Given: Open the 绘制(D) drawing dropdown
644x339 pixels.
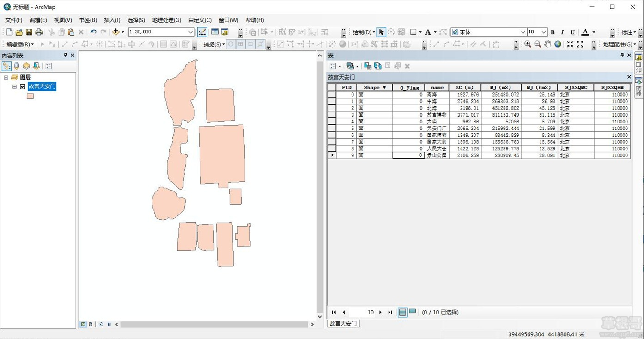Looking at the screenshot, I should coord(364,32).
